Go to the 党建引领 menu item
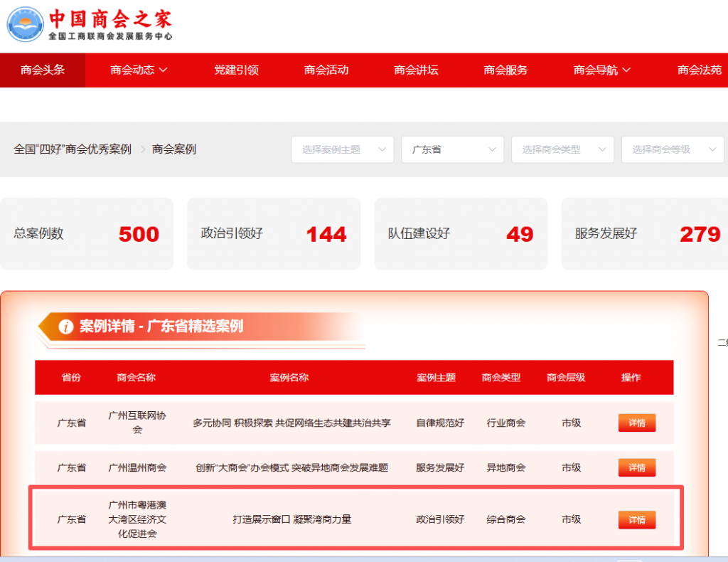The width and height of the screenshot is (728, 562). click(x=236, y=70)
